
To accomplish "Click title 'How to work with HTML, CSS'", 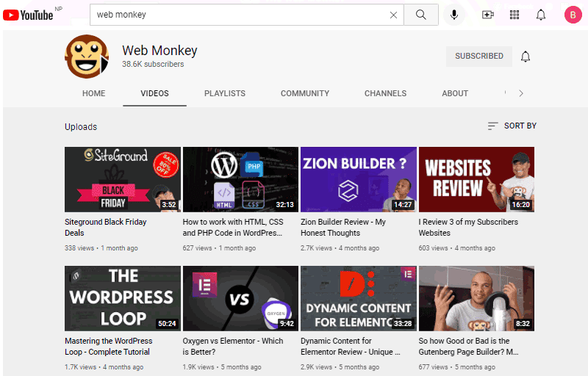I will [233, 228].
